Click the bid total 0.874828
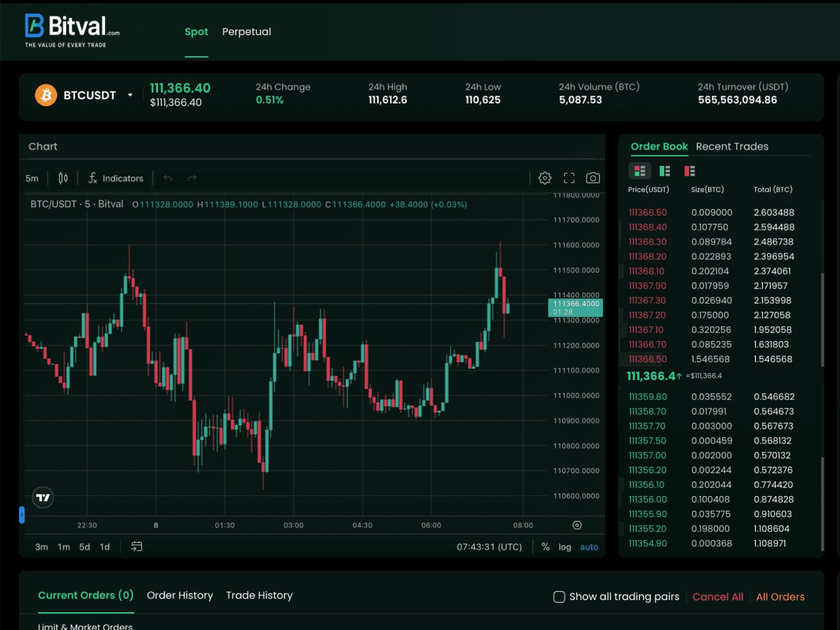840x630 pixels. pos(774,500)
